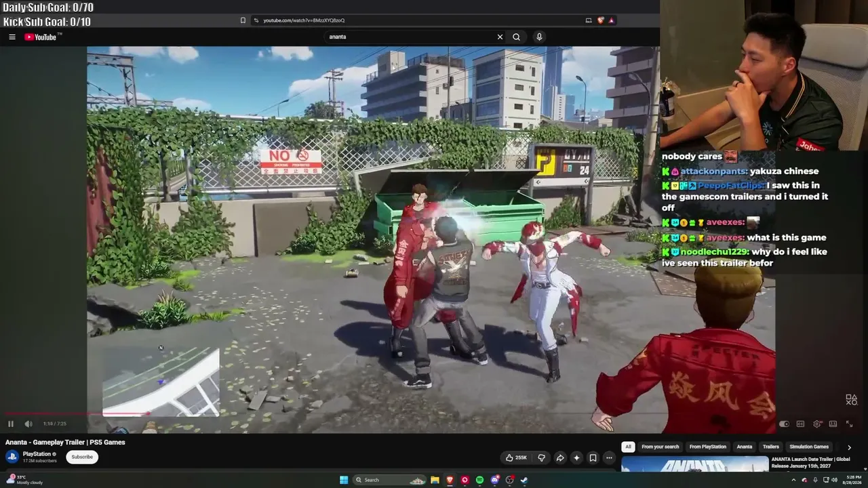Click chat username 'noodlechu1229'

pos(715,252)
